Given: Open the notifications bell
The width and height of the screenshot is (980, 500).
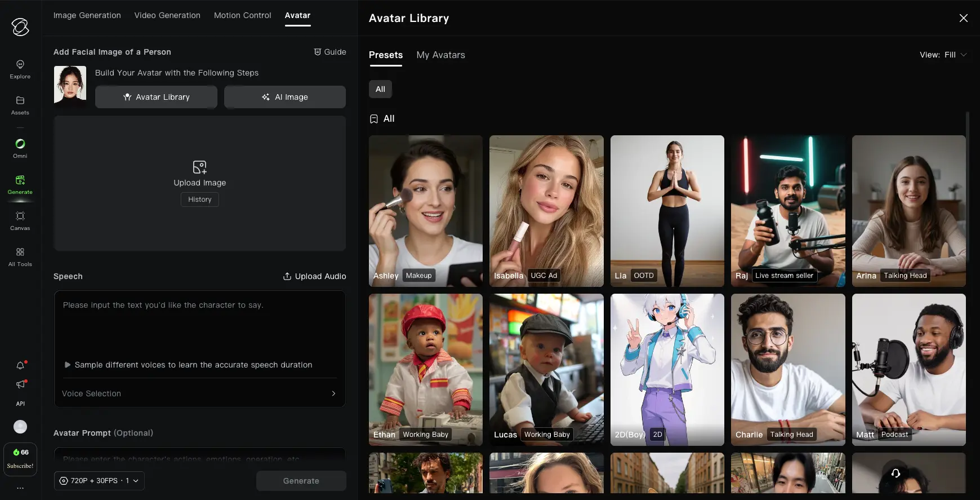Looking at the screenshot, I should pyautogui.click(x=20, y=365).
